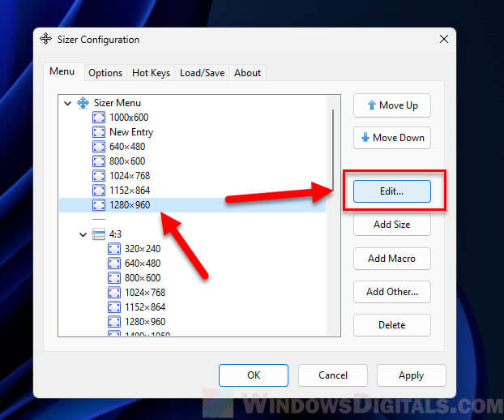Click the Move Down button

click(x=392, y=138)
